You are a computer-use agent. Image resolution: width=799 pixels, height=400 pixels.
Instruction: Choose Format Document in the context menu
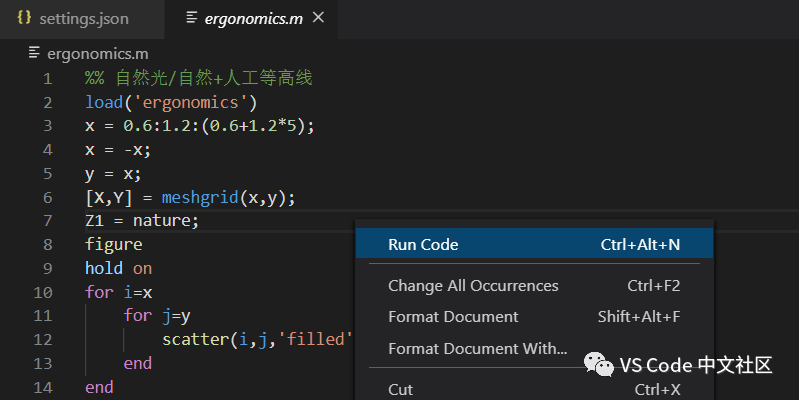534,316
